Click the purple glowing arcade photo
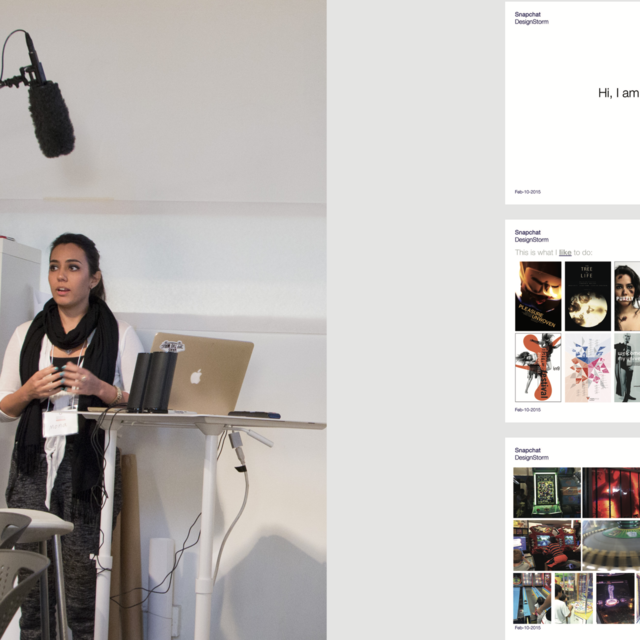The height and width of the screenshot is (640, 640). pyautogui.click(x=615, y=598)
